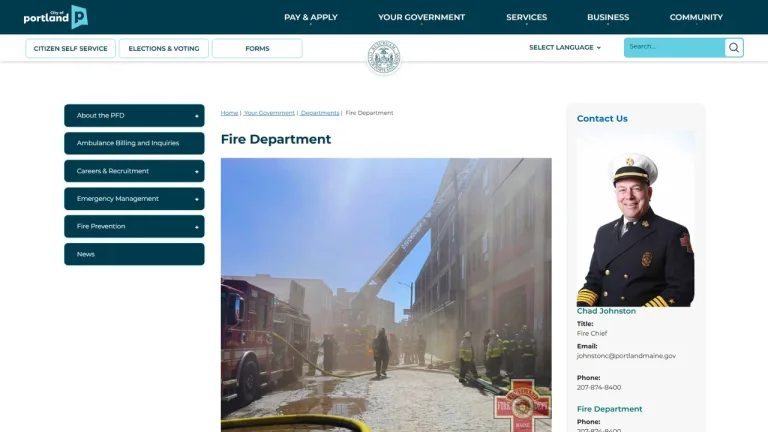
Task: Open the Fire Prevention sidebar item
Action: click(134, 226)
